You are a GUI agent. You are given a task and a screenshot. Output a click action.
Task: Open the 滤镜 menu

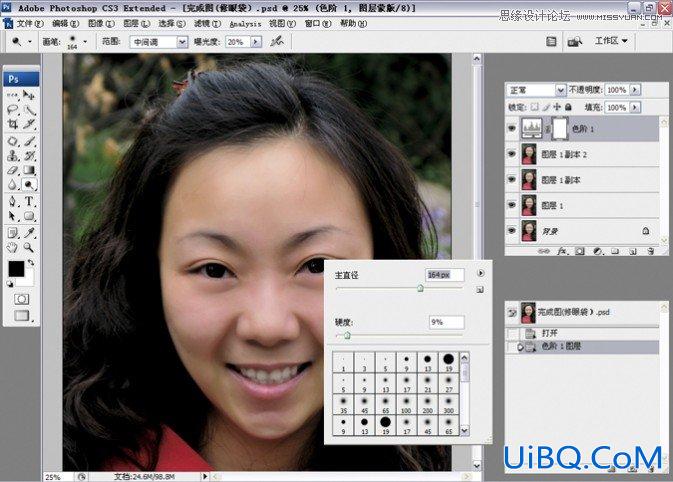click(207, 24)
